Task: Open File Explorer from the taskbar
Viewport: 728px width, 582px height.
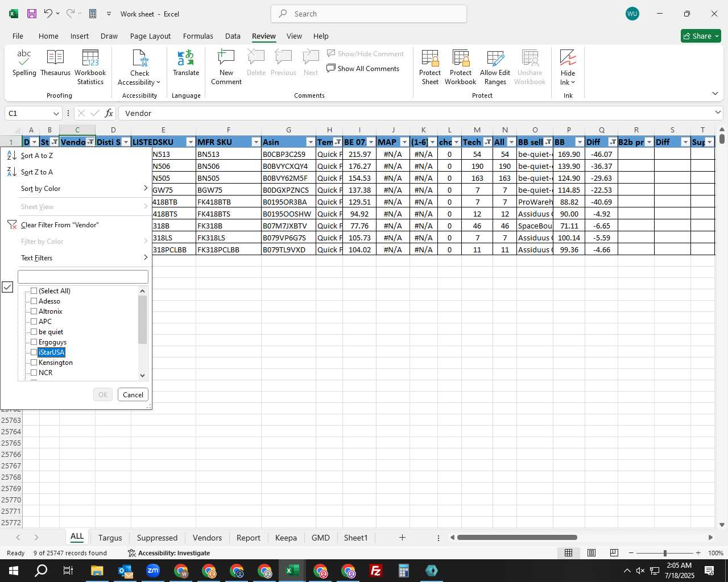Action: (x=97, y=571)
